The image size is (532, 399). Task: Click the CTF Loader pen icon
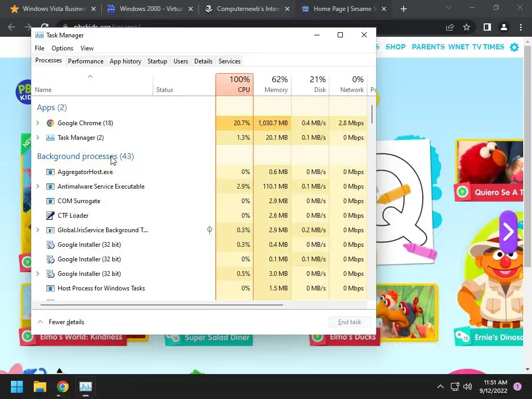pos(50,216)
